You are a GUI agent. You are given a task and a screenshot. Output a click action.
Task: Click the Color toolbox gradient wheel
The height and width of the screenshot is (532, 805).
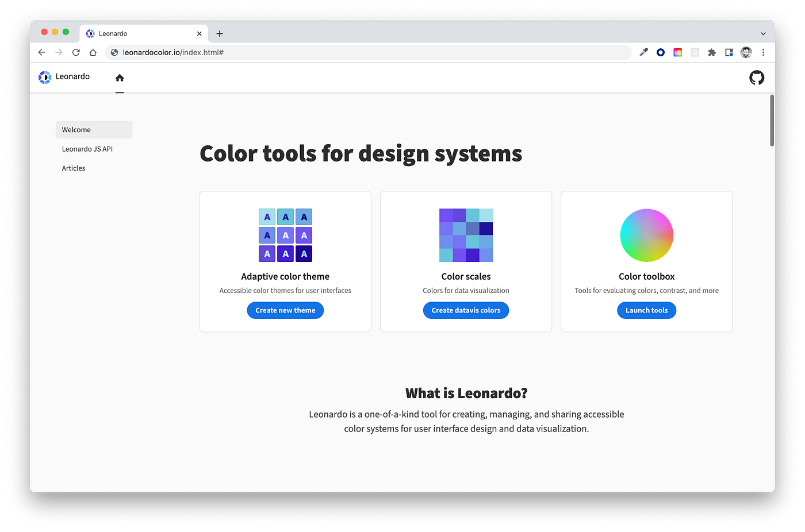(647, 236)
